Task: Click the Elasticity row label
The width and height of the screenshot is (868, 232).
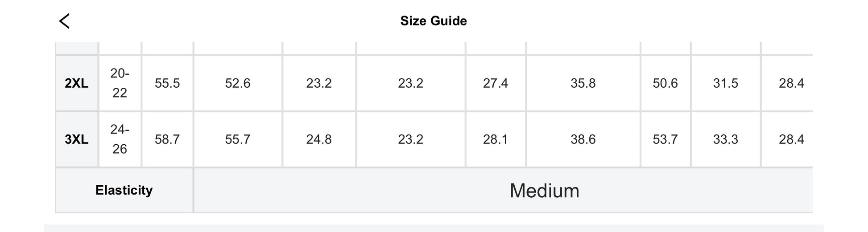Action: point(124,191)
